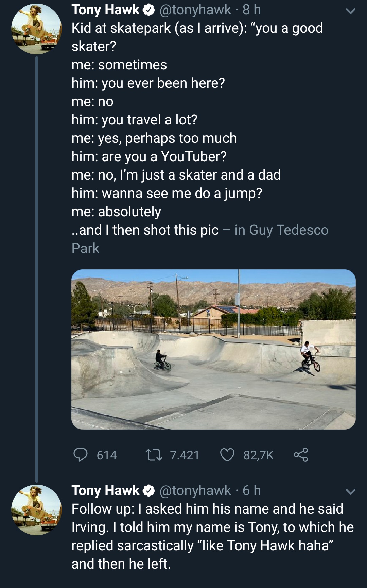Click the Tony Hawk name on the follow-up tweet
367x588 pixels.
105,490
